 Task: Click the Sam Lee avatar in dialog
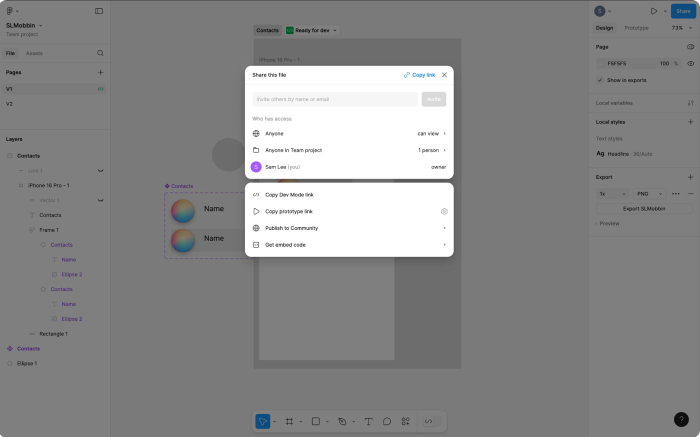(x=256, y=167)
